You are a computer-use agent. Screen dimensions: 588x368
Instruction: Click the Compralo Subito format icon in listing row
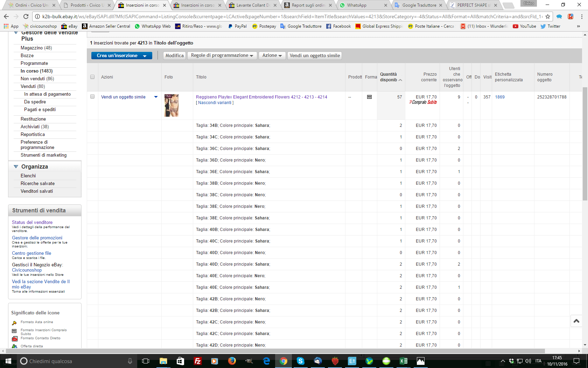pos(369,97)
